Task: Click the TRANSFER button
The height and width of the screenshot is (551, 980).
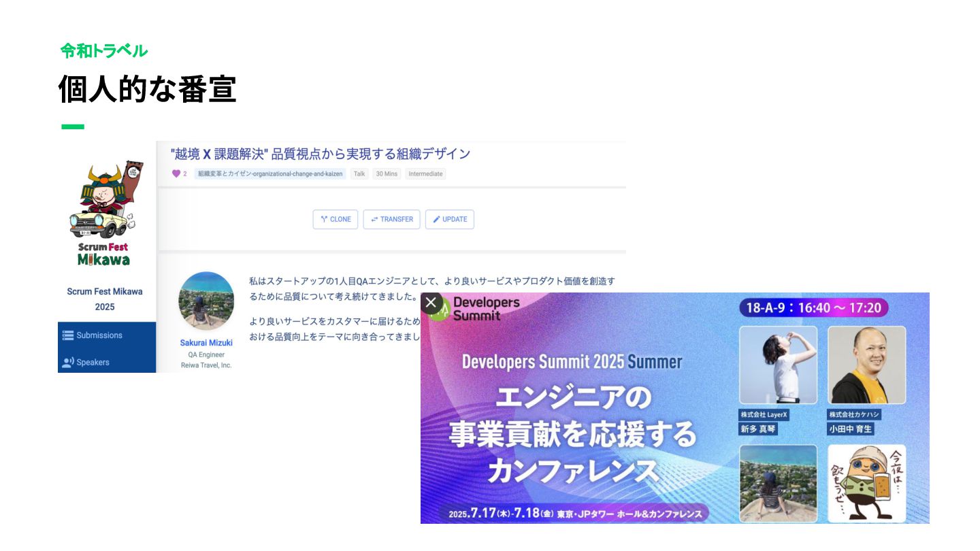Action: pos(392,219)
